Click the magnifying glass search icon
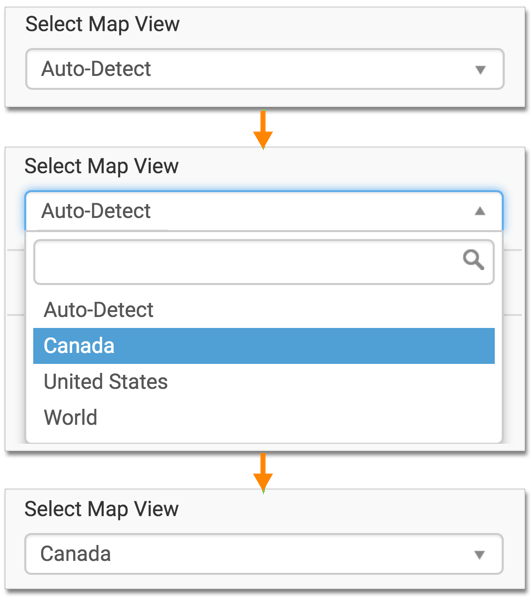This screenshot has width=532, height=600. (x=473, y=260)
